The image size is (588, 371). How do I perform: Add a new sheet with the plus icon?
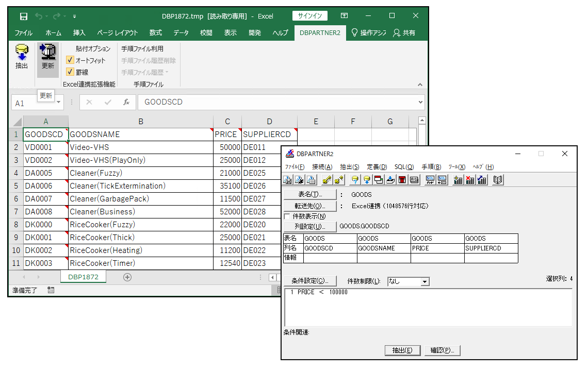pyautogui.click(x=127, y=277)
